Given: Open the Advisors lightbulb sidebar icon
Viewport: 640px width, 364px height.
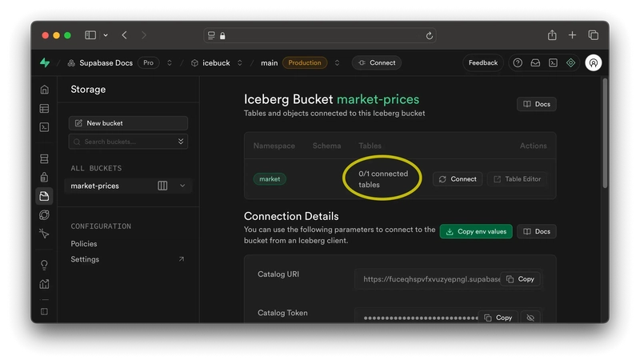Looking at the screenshot, I should pyautogui.click(x=45, y=266).
